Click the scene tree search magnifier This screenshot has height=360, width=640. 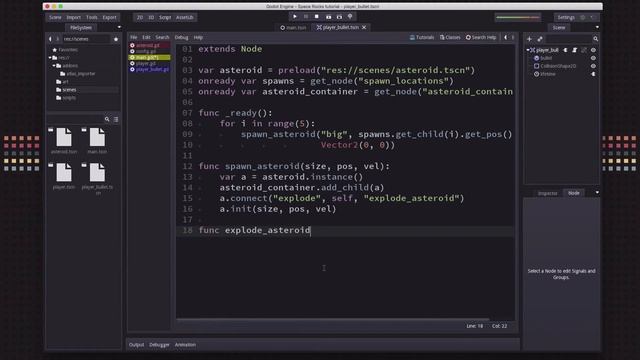(596, 39)
